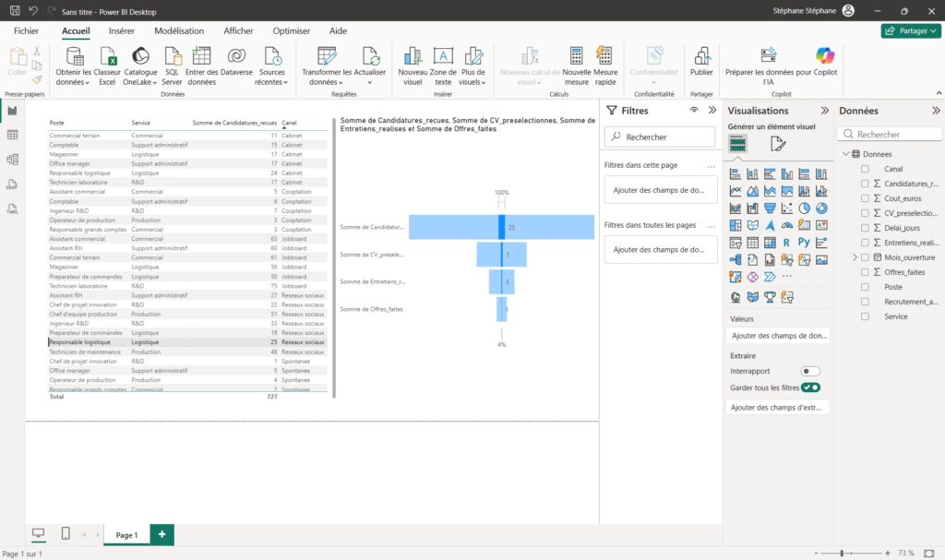
Task: Check the Service field checkbox
Action: 865,316
